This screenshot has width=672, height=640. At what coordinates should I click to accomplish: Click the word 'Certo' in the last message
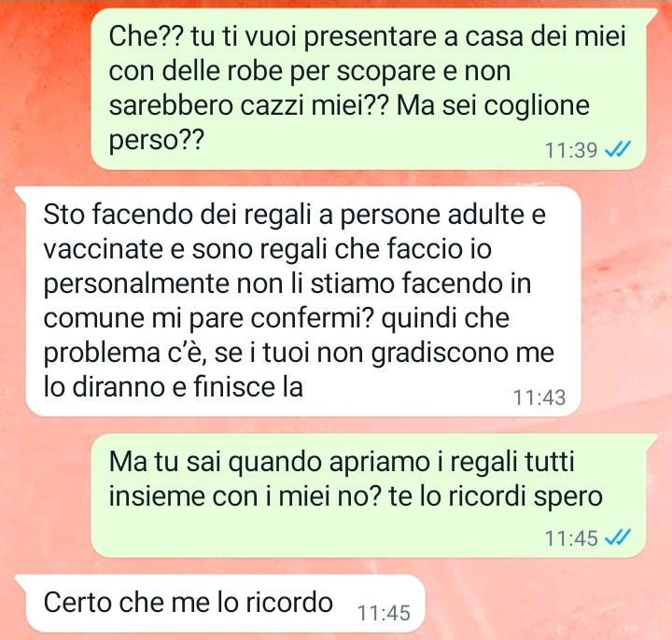[77, 603]
